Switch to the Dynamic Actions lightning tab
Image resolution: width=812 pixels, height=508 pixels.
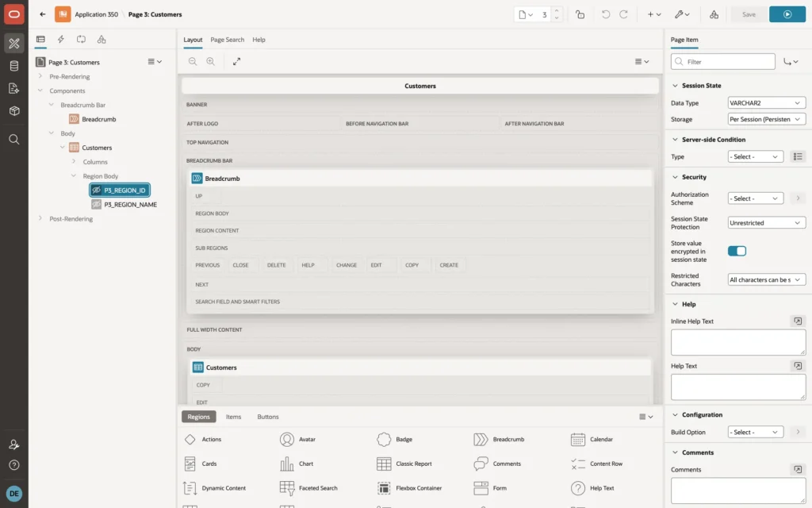point(60,39)
